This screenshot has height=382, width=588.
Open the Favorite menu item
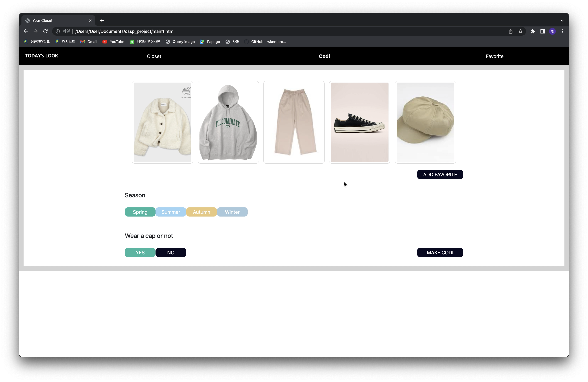coord(494,56)
